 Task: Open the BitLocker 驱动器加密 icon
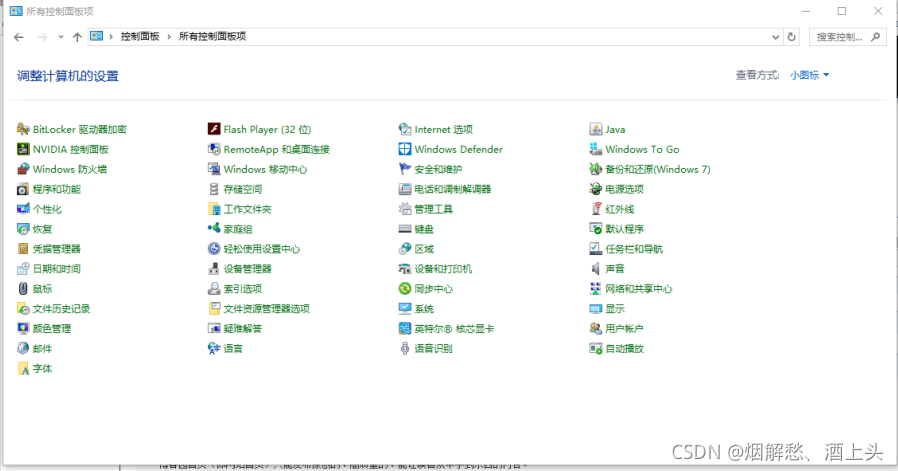[x=23, y=129]
